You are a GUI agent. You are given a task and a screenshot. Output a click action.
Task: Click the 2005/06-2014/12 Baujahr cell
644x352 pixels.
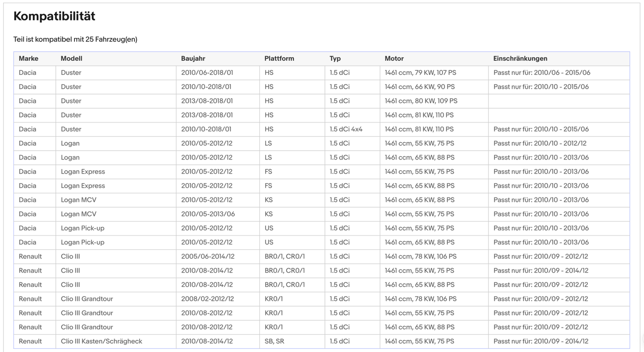[217, 257]
